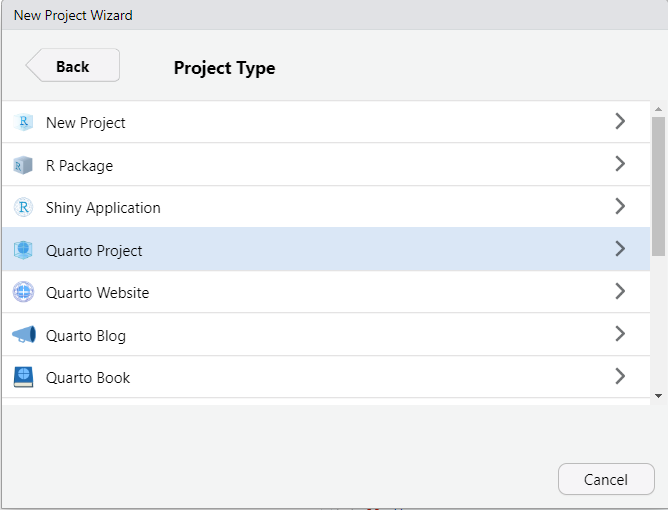Expand the R Package row chevron
This screenshot has width=668, height=510.
620,164
